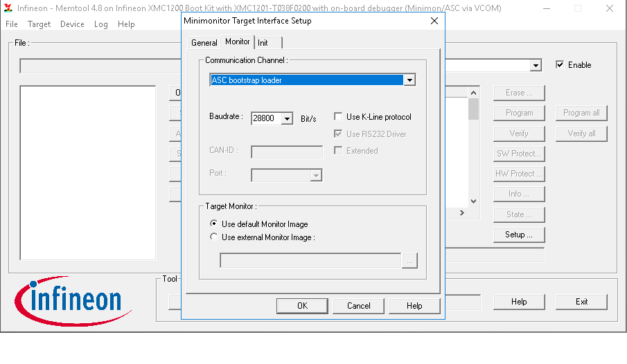Open the Log menu
627x364 pixels.
tap(100, 24)
